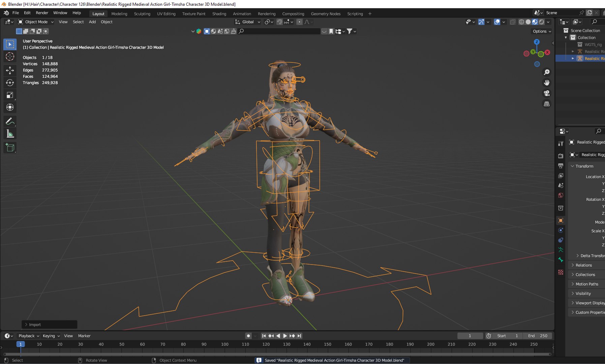Toggle viewport gizmos button

click(481, 22)
